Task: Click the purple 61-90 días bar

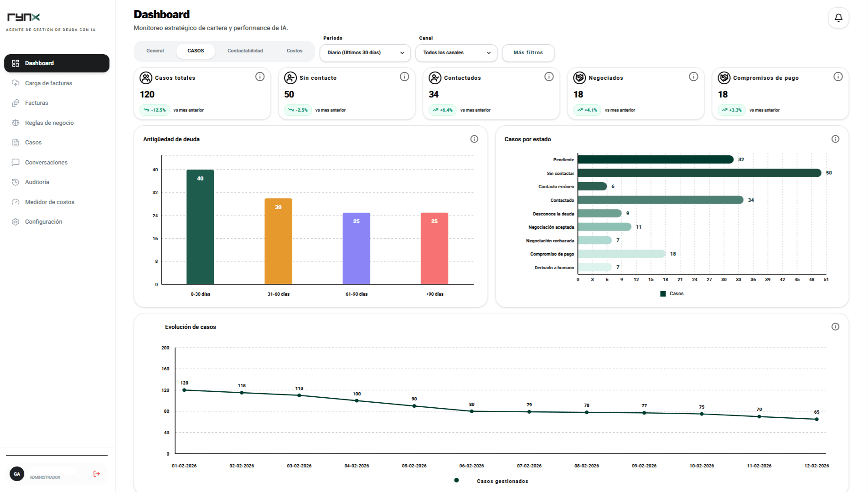Action: (x=356, y=248)
